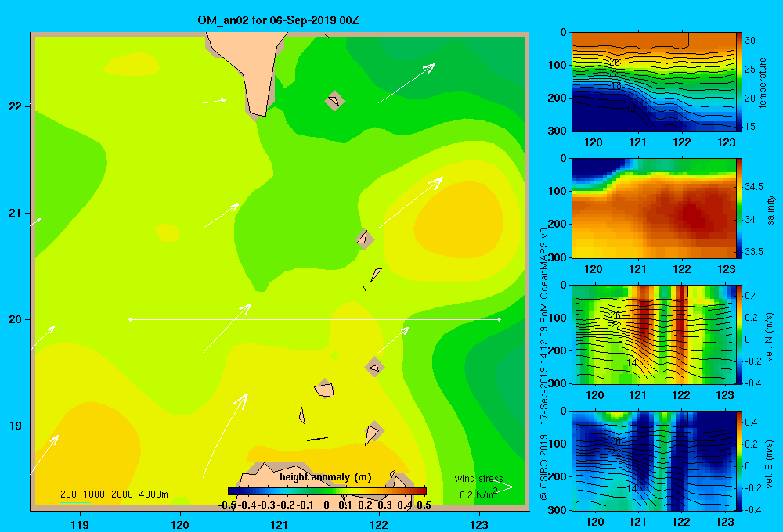783x532 pixels.
Task: Click the '0.2 N/m2' wind stress value
Action: coord(478,494)
